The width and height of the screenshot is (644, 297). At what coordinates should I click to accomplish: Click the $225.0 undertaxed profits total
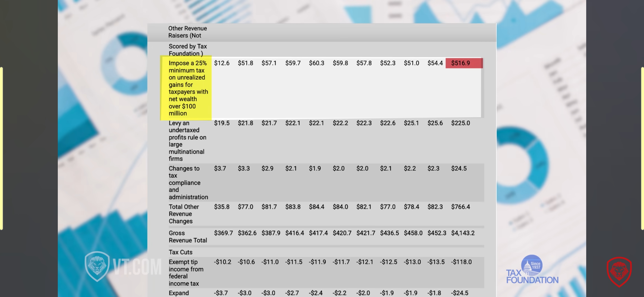460,123
